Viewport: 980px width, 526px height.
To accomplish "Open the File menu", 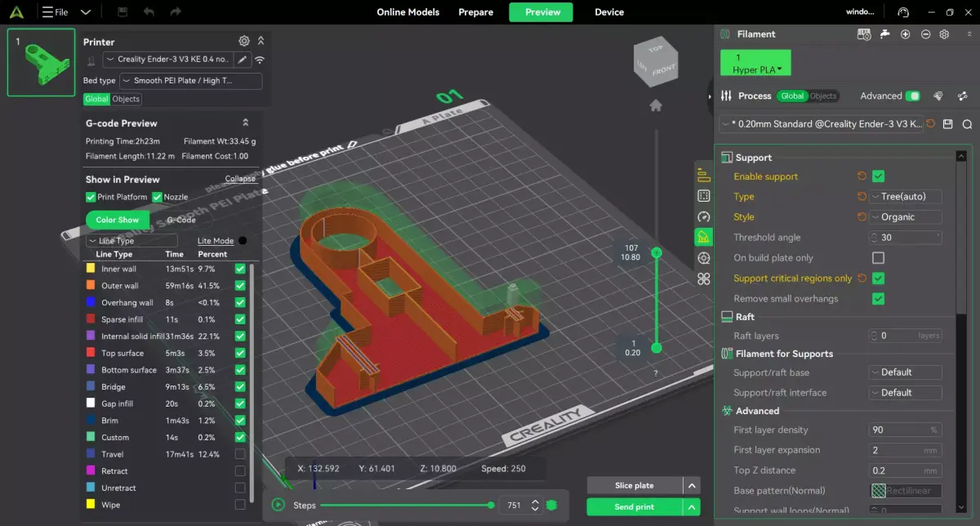I will tap(56, 12).
